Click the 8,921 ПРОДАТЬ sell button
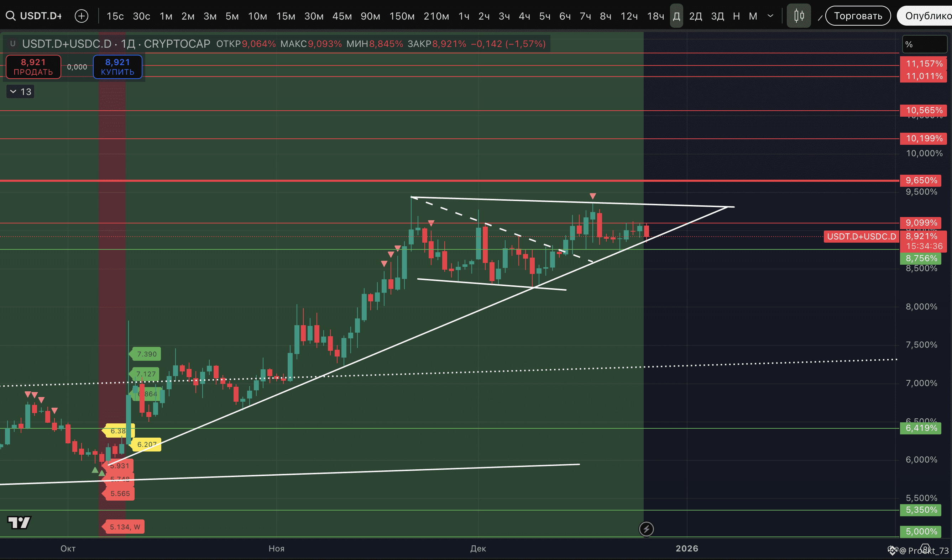The image size is (952, 560). click(33, 67)
